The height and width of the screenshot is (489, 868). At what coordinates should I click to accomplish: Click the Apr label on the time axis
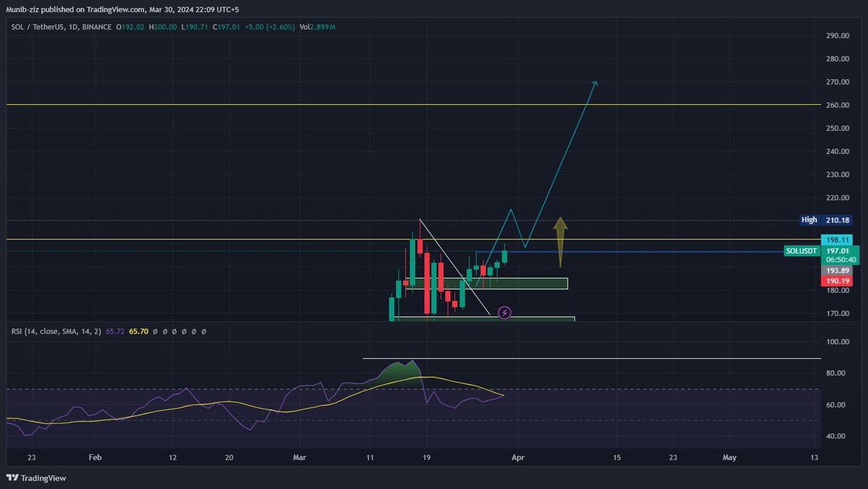(x=517, y=457)
